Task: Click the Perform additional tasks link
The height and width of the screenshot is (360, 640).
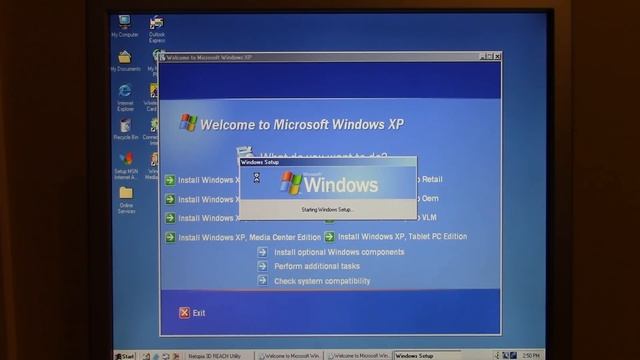Action: click(x=317, y=266)
